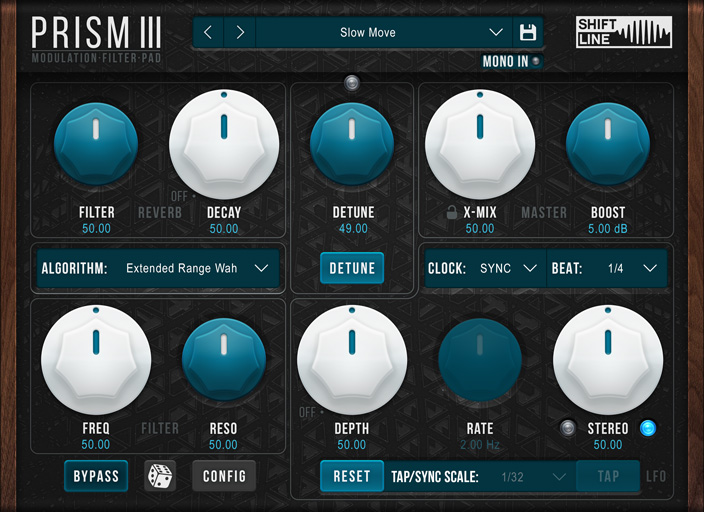The image size is (704, 512).
Task: Click the REVERB section label
Action: click(x=160, y=212)
